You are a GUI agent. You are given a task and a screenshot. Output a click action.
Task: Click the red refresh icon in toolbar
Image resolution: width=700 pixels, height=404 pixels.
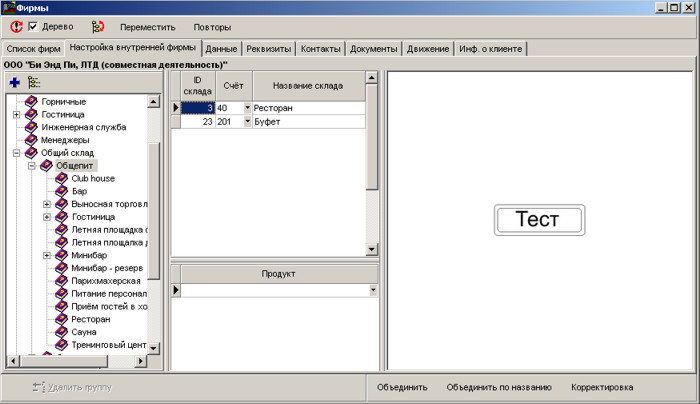pyautogui.click(x=16, y=27)
